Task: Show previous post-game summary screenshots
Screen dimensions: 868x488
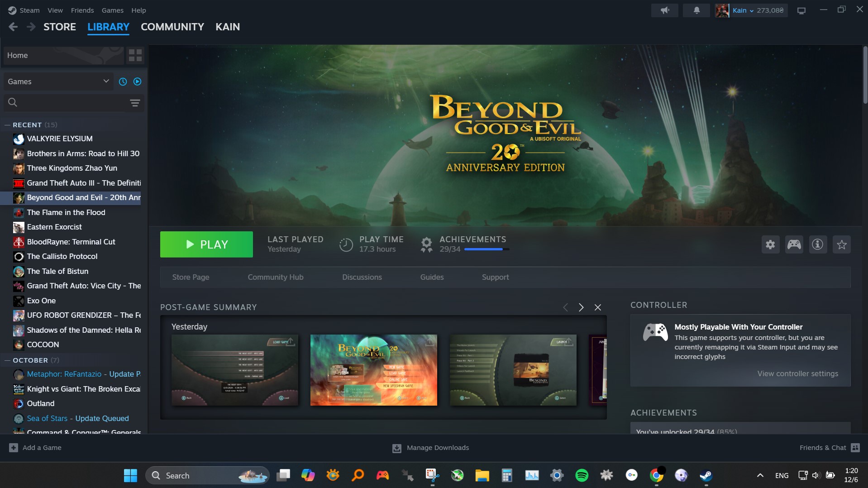Action: pyautogui.click(x=565, y=307)
